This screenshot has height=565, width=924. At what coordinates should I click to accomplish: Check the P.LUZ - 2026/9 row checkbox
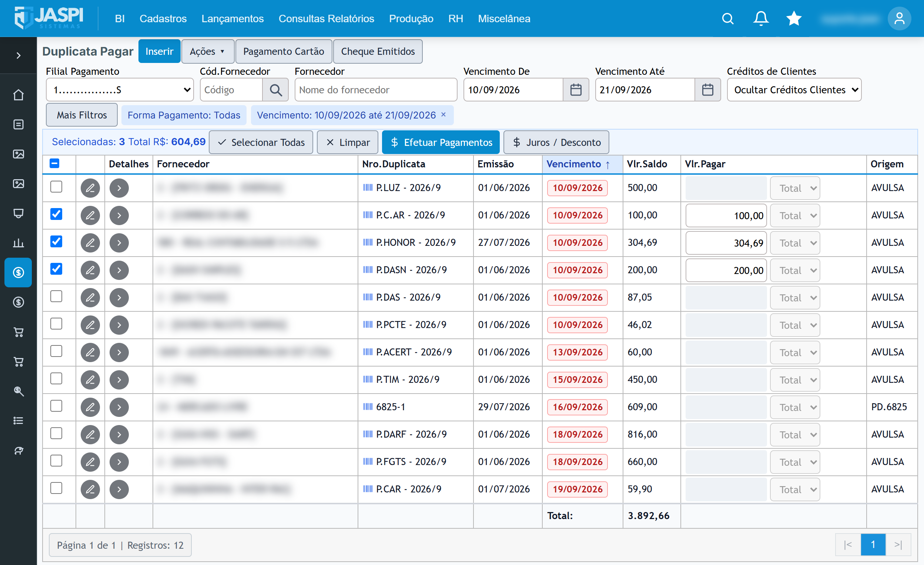56,187
